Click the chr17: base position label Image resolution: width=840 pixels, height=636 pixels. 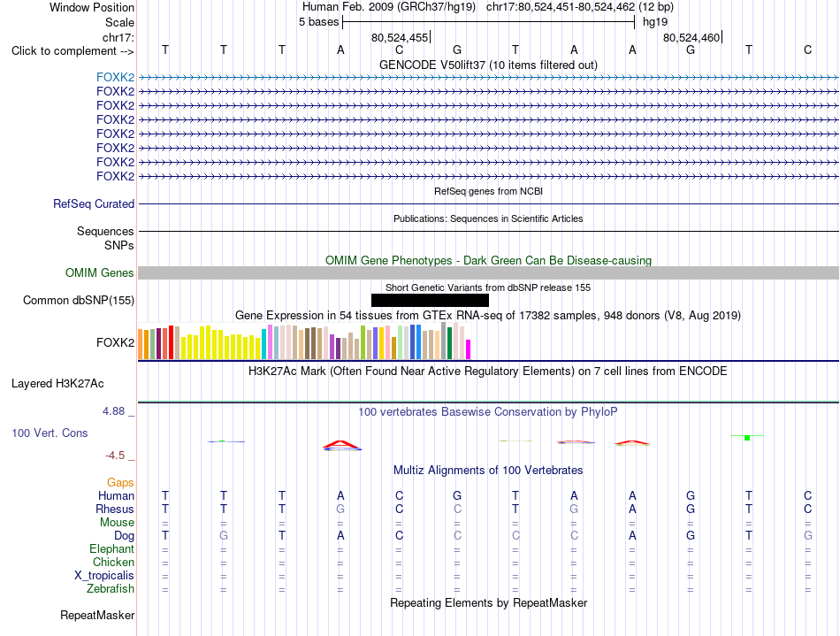pos(118,37)
